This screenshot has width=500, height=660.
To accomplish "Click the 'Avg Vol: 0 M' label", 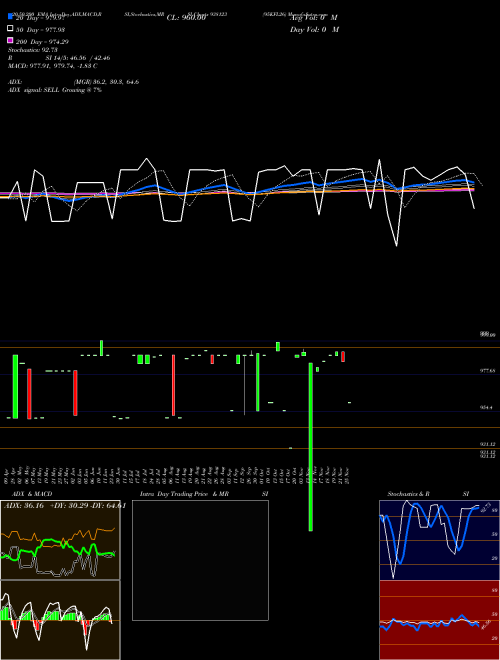I will [314, 18].
